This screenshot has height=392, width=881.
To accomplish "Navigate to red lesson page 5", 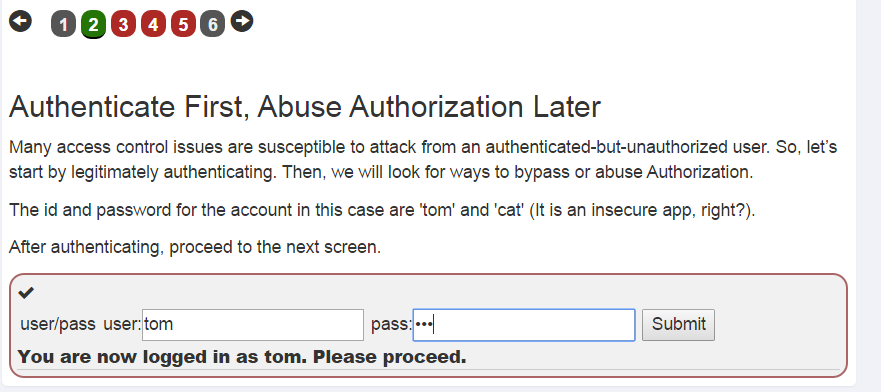I will tap(183, 25).
